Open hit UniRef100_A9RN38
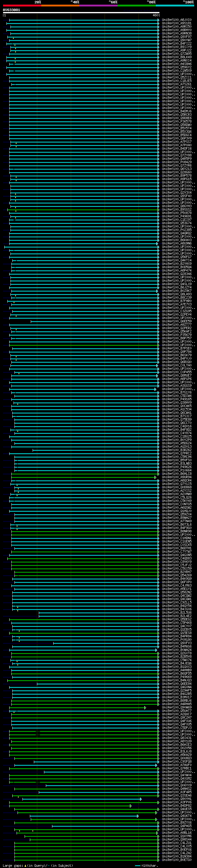Screen dimensions: 197x868 coord(177,33)
